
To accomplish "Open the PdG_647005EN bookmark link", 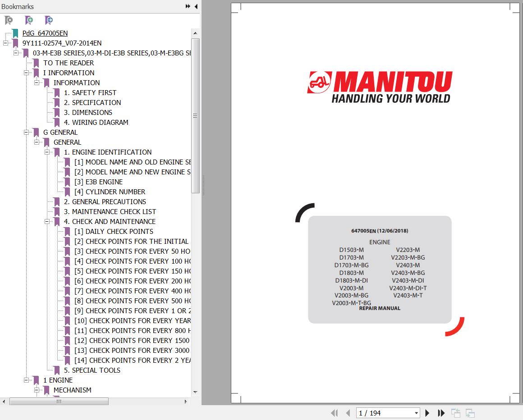I will click(x=45, y=33).
